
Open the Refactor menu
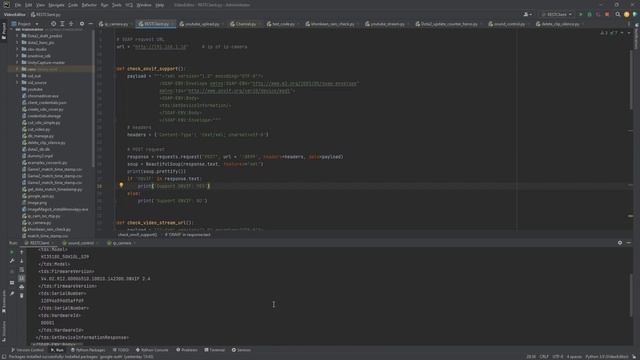(x=89, y=5)
